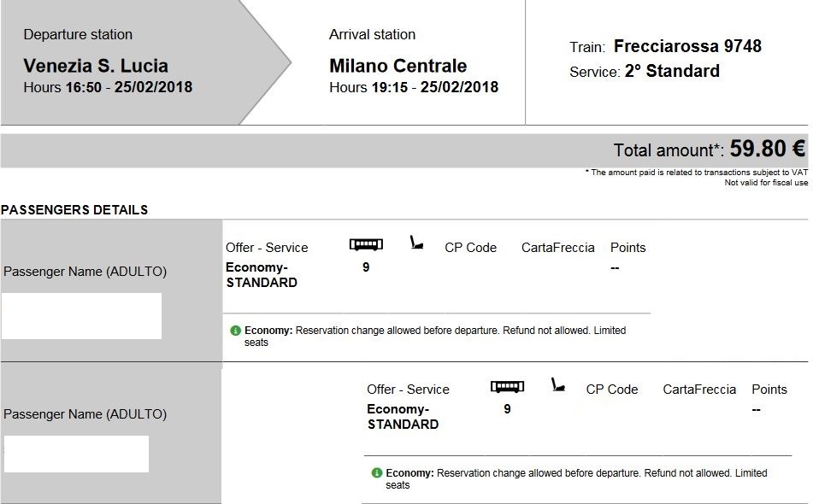Click the PASSENGERS DETAILS heading
The height and width of the screenshot is (504, 813).
click(x=74, y=209)
